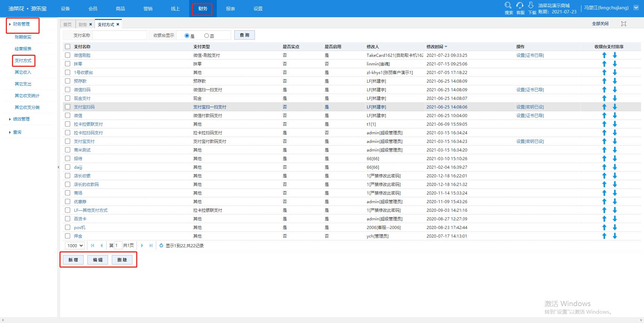Go to the last page icon

coord(151,246)
